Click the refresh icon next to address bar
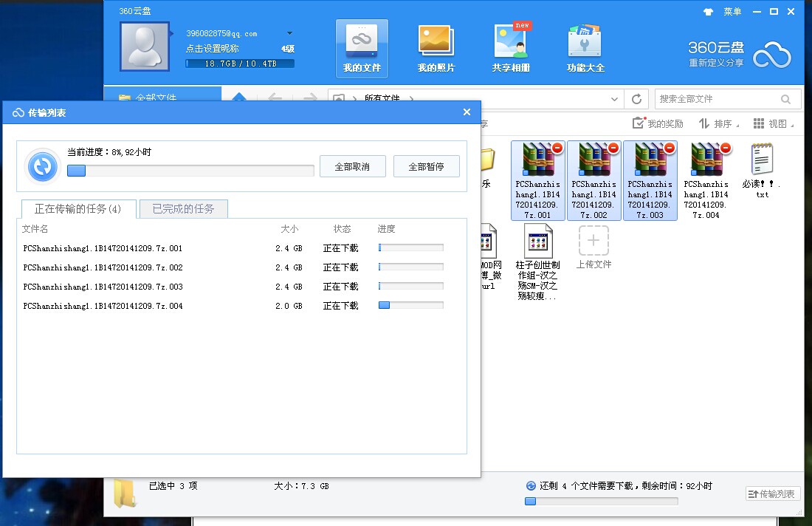The image size is (812, 526). [x=636, y=98]
